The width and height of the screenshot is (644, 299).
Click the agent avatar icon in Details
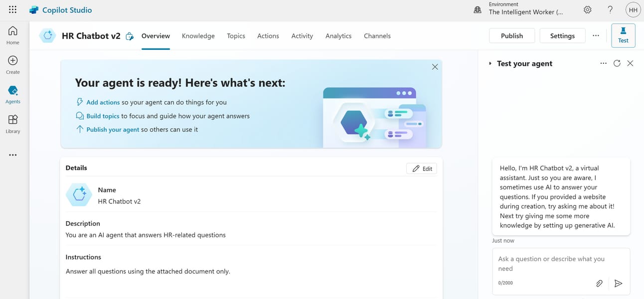[79, 195]
